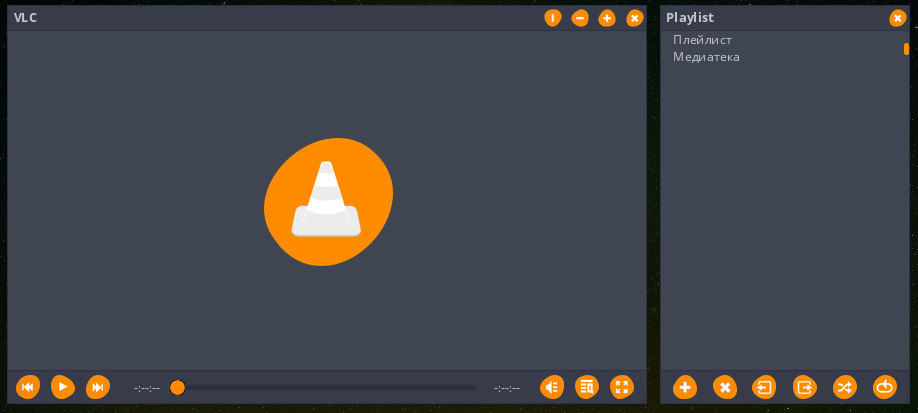Start playback with the Play button
Viewport: 918px width, 413px height.
pos(63,387)
